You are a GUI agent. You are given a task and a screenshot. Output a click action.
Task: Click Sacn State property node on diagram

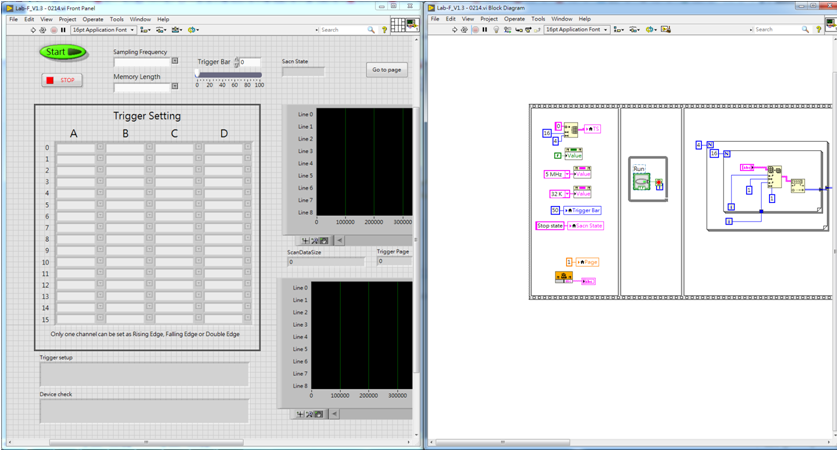(585, 226)
